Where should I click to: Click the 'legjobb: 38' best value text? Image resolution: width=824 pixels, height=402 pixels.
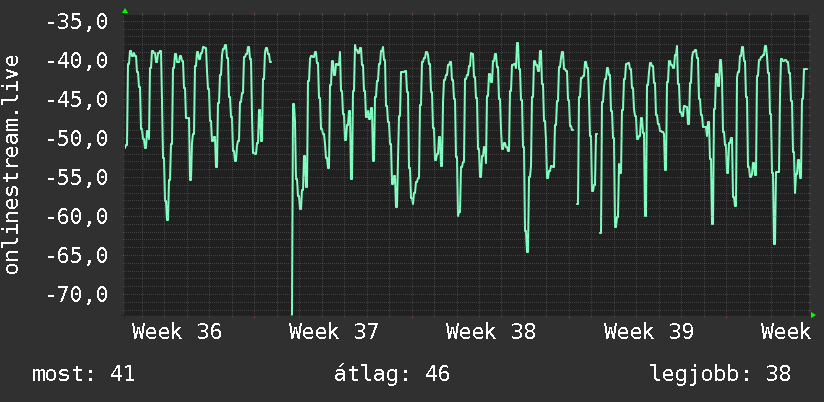[x=720, y=374]
